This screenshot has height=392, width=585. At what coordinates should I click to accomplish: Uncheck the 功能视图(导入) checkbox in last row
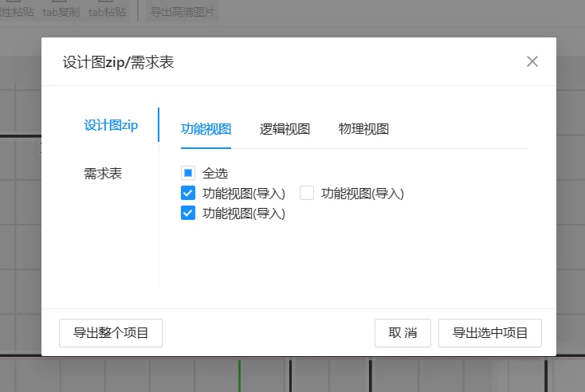coord(188,214)
